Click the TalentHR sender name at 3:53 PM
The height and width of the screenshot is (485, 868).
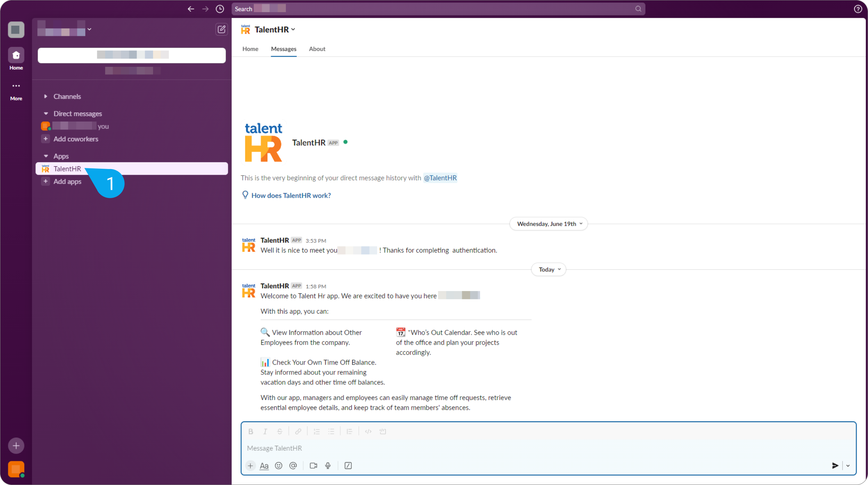[x=275, y=240]
